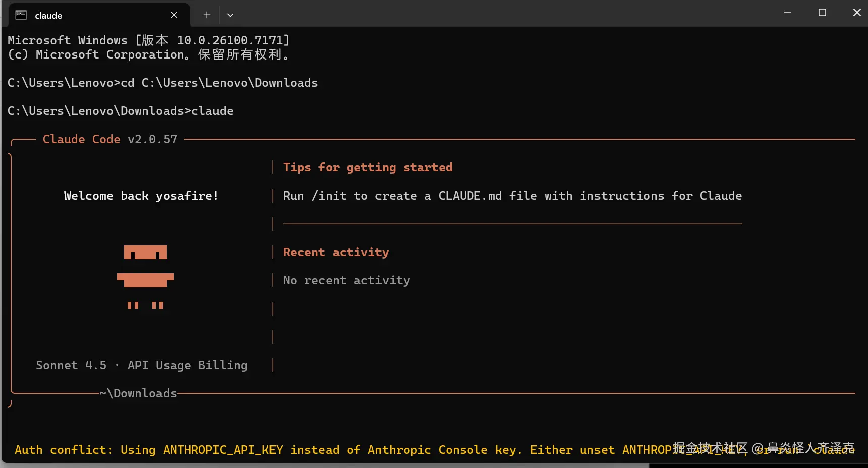Expand the new tab profile dropdown

point(230,15)
